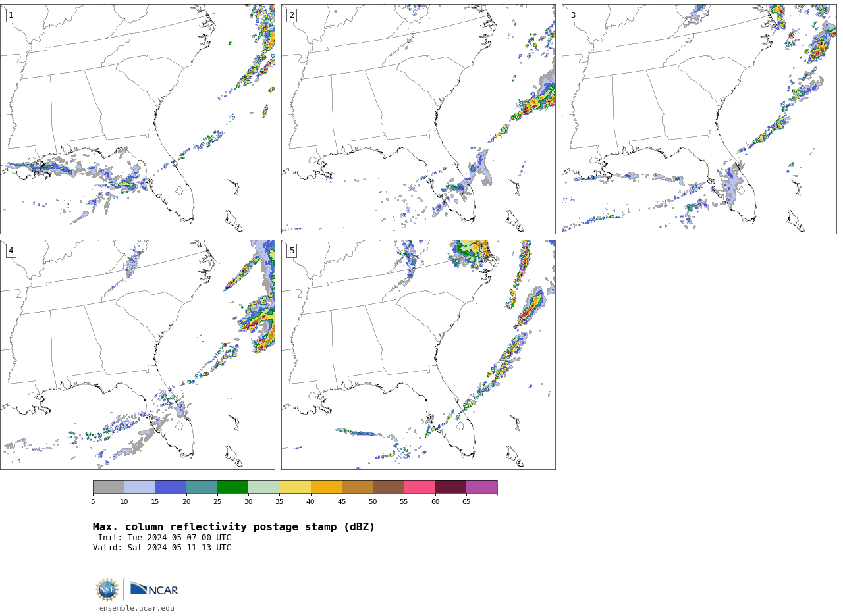Click the tan-brown 45-50 dBZ swatch

point(357,487)
